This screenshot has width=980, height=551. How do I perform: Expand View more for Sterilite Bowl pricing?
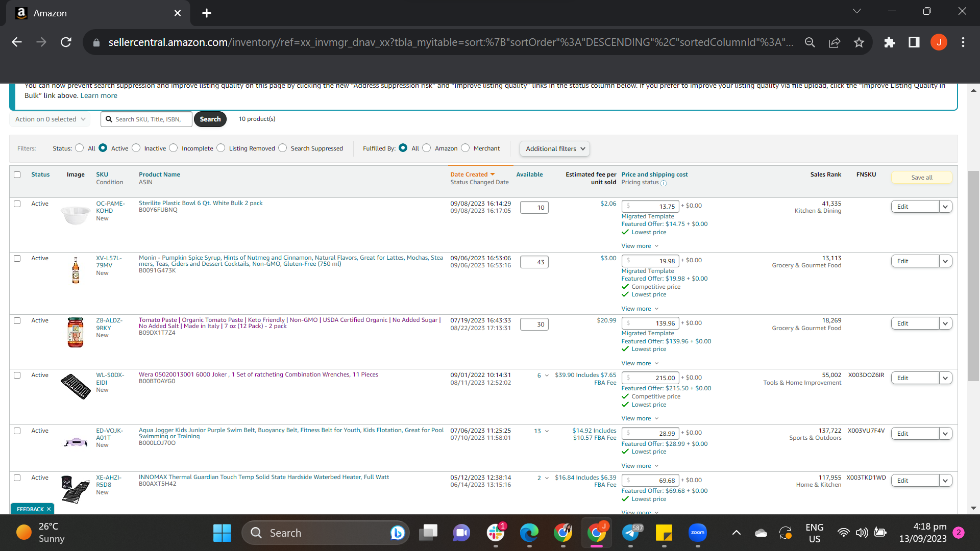pyautogui.click(x=640, y=246)
